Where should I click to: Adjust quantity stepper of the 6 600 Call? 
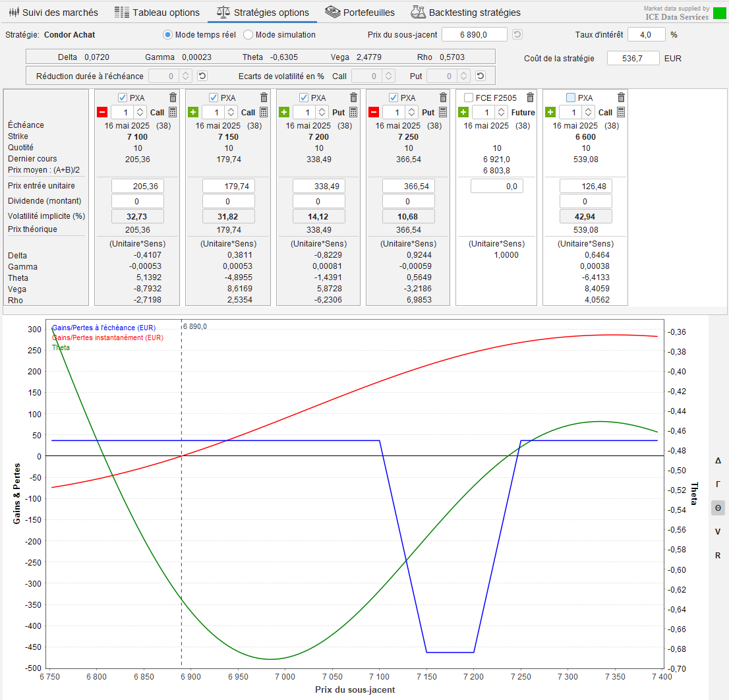(588, 112)
